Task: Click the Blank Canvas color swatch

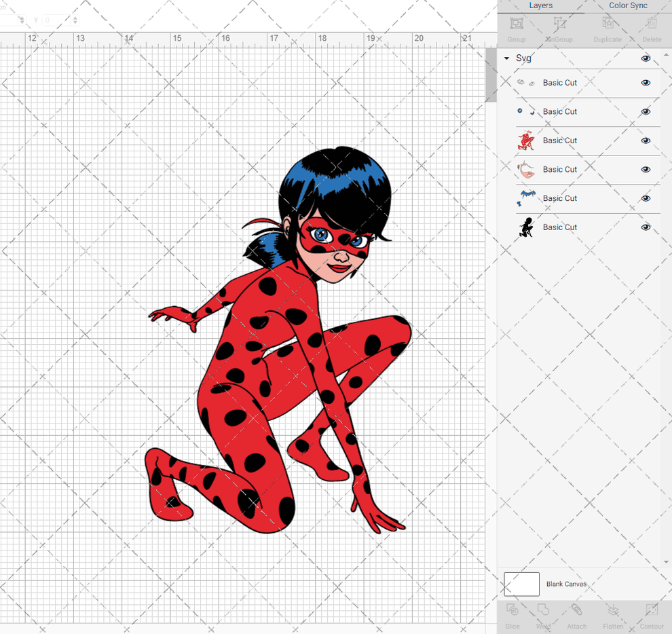Action: 521,584
